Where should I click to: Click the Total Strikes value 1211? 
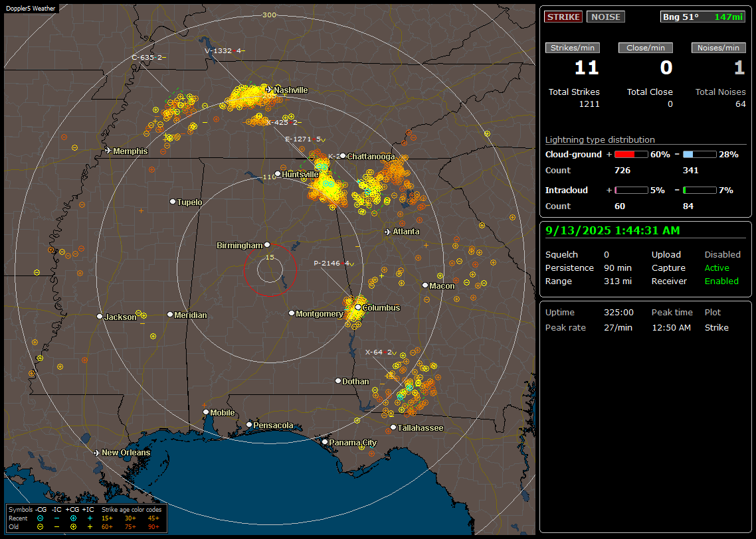pos(589,104)
